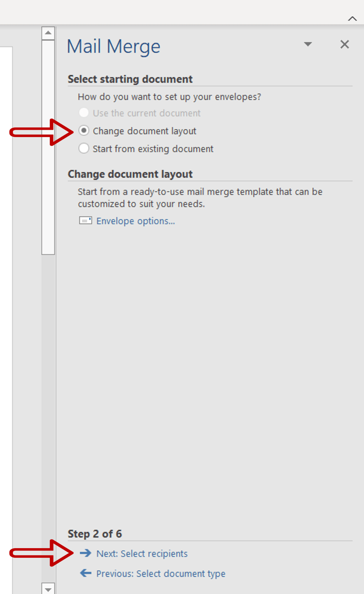The image size is (364, 594).
Task: Expand the Mail Merge pane dropdown menu
Action: [x=308, y=45]
